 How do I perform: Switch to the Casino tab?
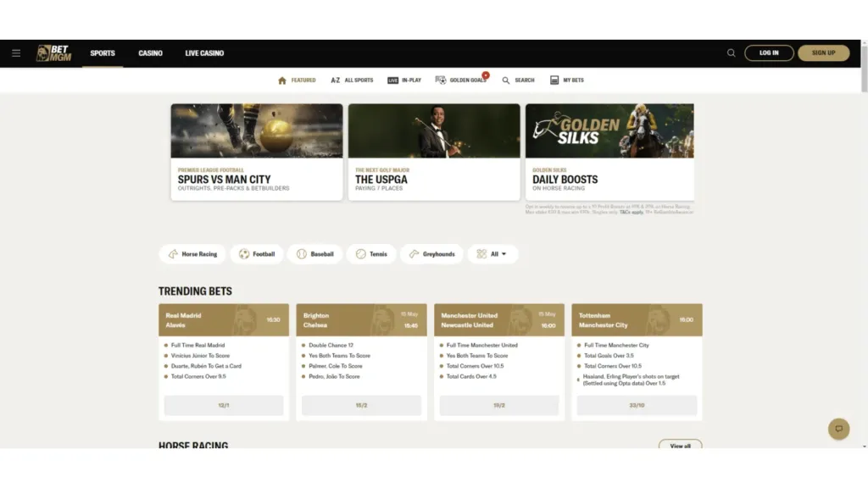pyautogui.click(x=150, y=53)
